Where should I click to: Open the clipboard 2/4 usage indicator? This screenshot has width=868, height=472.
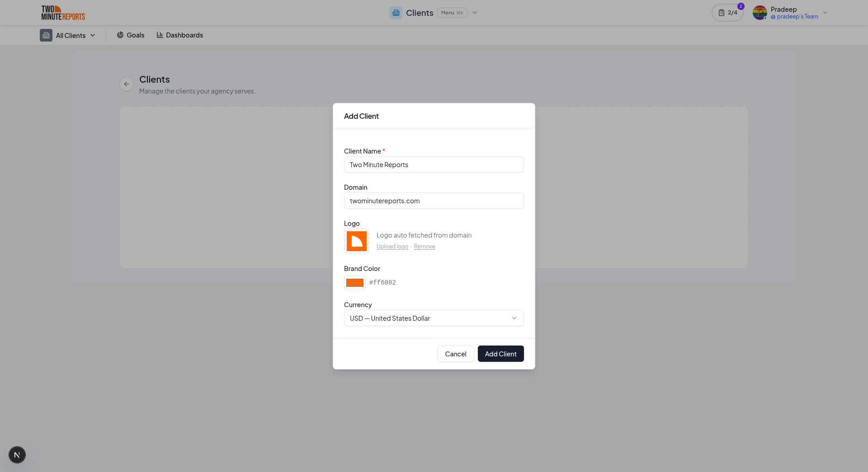tap(727, 13)
